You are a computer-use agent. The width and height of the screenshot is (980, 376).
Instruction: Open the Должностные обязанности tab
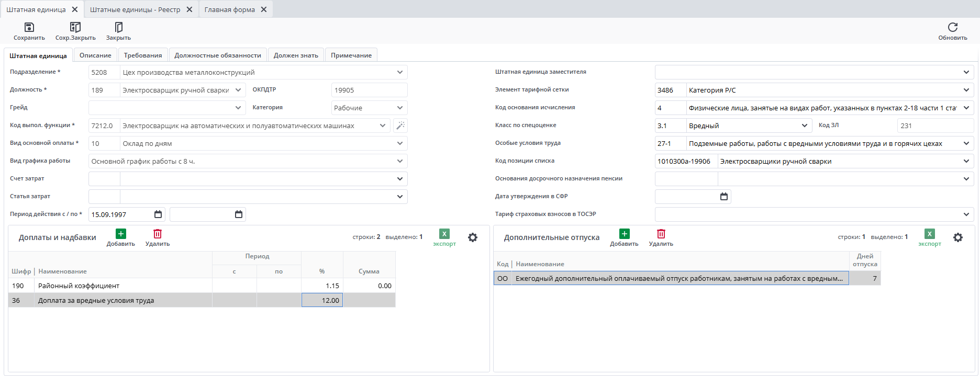(218, 55)
